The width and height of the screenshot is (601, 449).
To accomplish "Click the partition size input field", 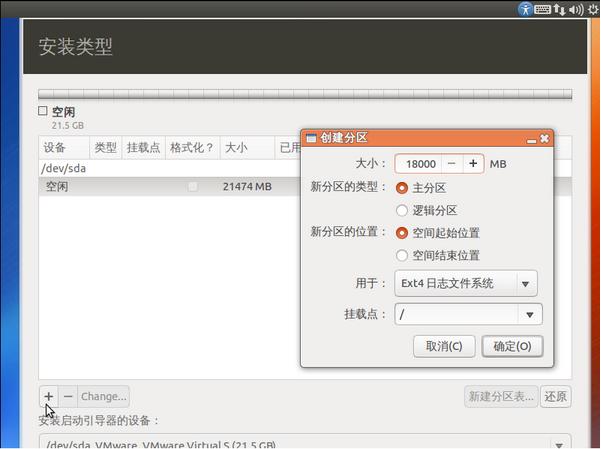I will [x=418, y=164].
